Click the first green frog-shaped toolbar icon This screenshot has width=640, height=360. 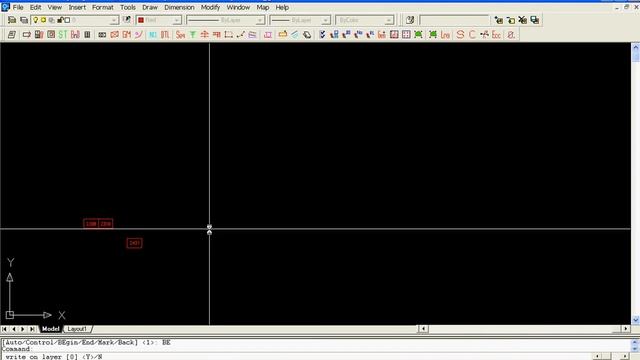point(418,35)
